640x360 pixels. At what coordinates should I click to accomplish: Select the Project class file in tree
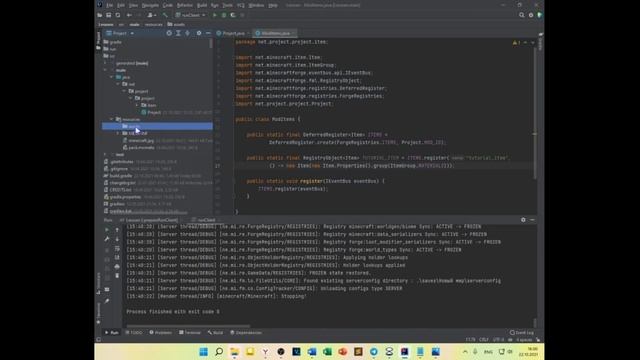click(154, 112)
